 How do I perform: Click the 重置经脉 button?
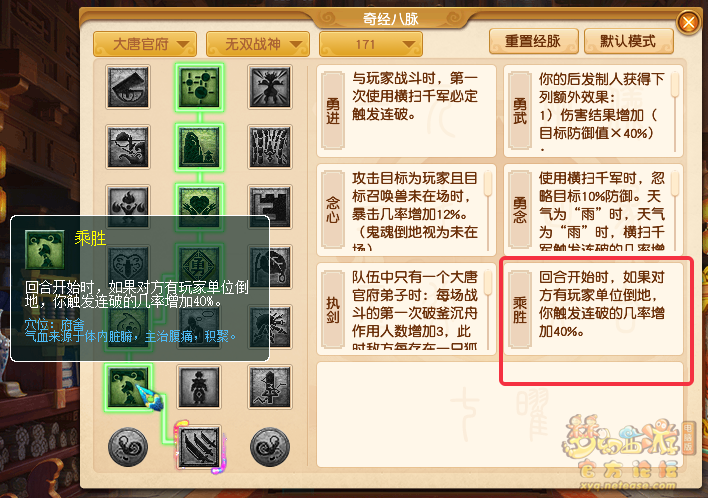534,42
